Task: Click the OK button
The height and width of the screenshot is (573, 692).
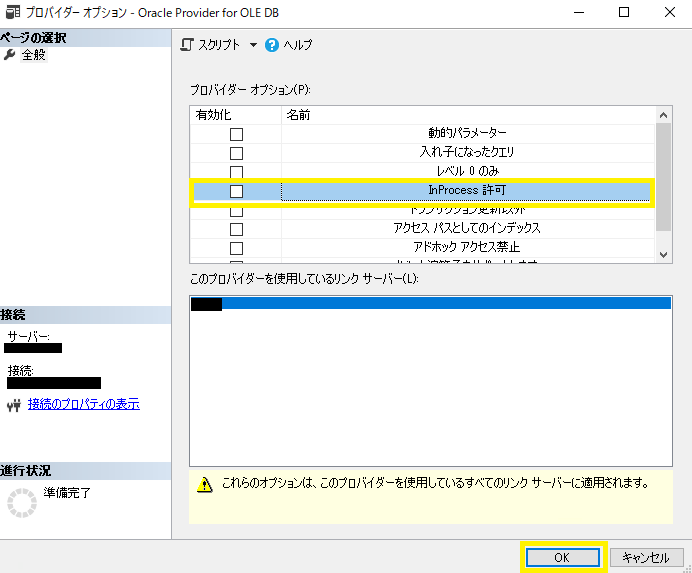Action: 563,558
